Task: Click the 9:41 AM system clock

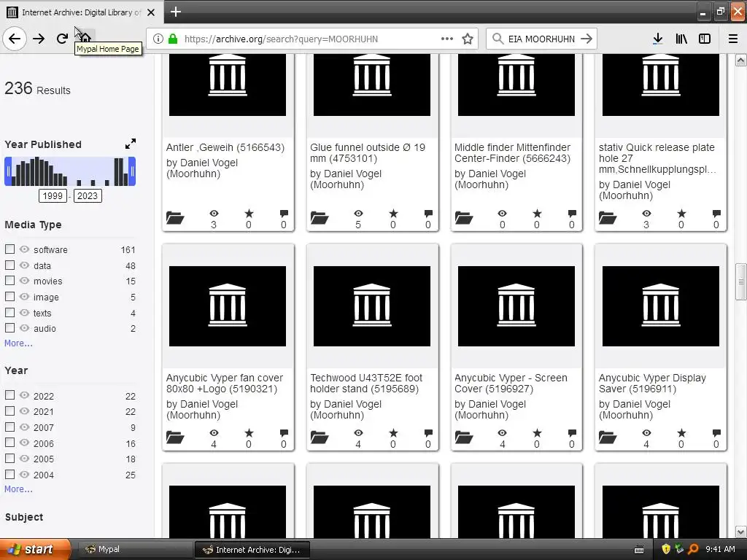Action: 720,549
